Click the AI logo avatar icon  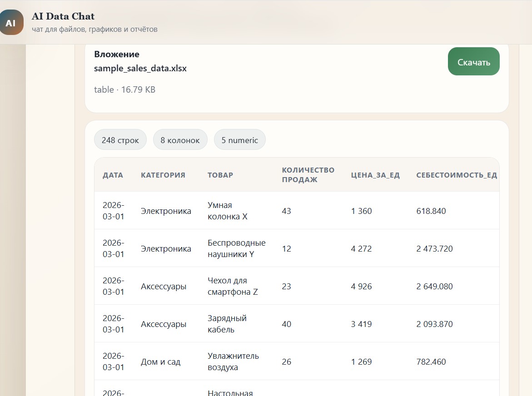click(11, 22)
